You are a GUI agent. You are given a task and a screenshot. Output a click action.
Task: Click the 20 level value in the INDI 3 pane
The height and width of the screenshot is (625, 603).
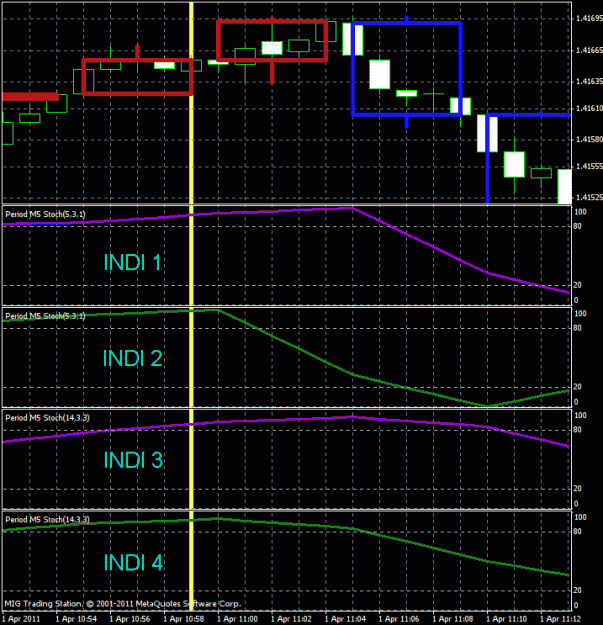click(577, 488)
